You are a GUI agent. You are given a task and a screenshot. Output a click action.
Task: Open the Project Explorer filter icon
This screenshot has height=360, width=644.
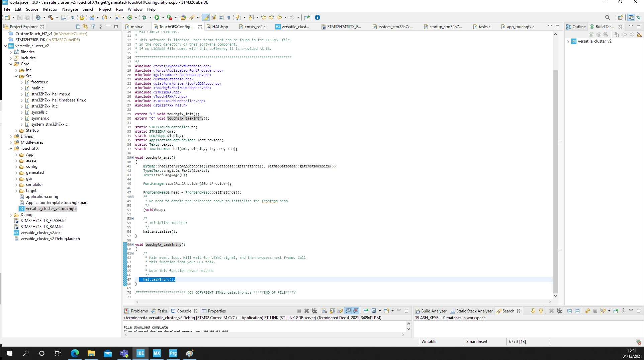pyautogui.click(x=93, y=26)
